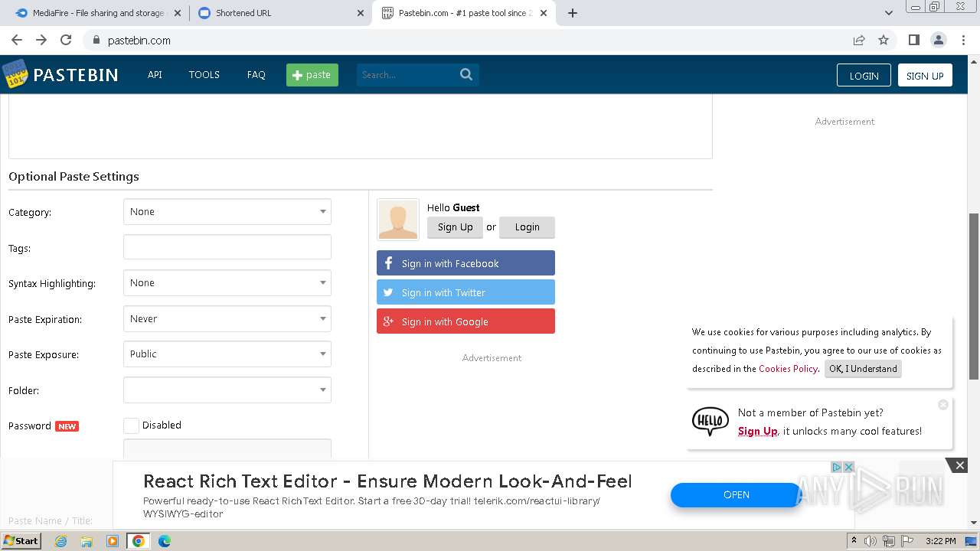Click Sign Up link in Hello notice
Screen dimensions: 980x551
(x=758, y=431)
